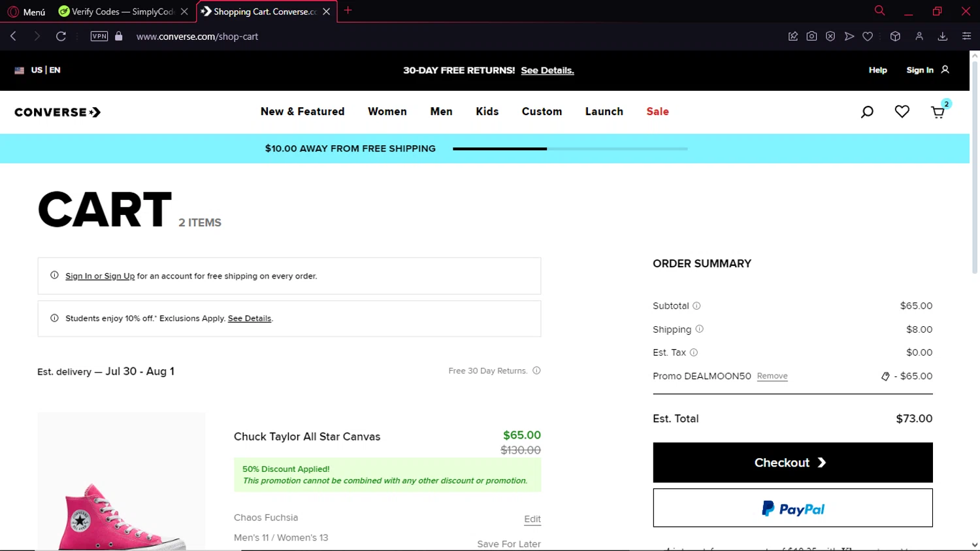Click Sign In or Sign Up link
Viewport: 980px width, 551px height.
[100, 276]
